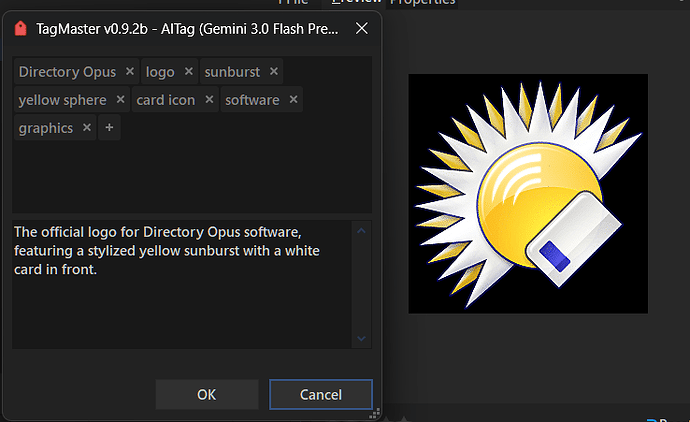
Task: Add a new tag with the plus button
Action: (109, 128)
